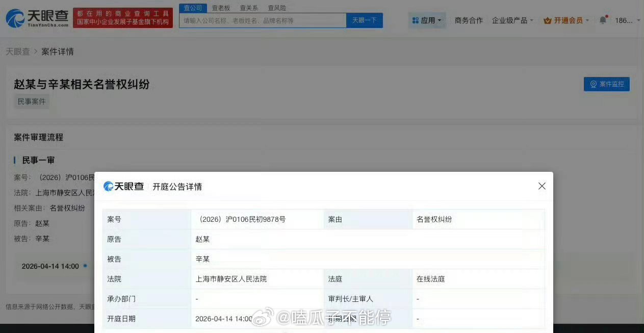Click the red badge dot on the bell
The height and width of the screenshot is (333, 644).
tap(606, 15)
